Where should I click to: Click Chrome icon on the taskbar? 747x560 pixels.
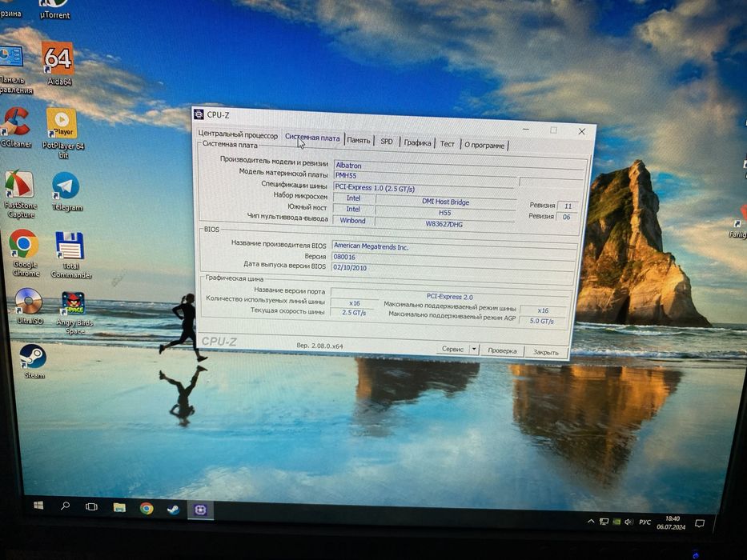pyautogui.click(x=147, y=509)
